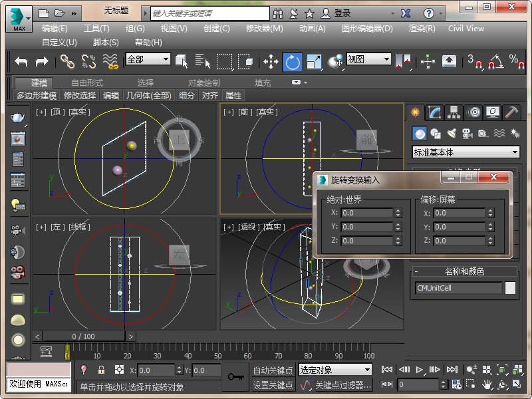Select the Move transform tool
532x399 pixels.
(x=271, y=62)
